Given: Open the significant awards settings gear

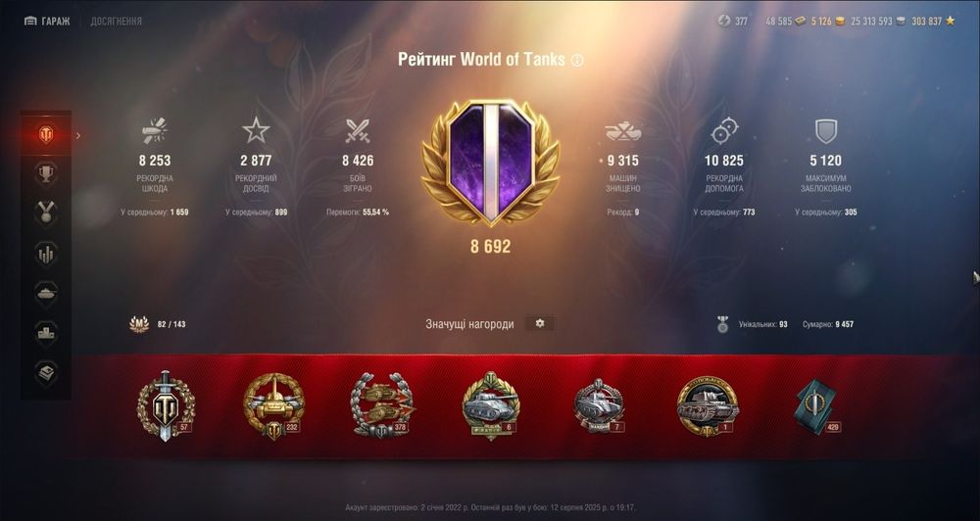Looking at the screenshot, I should 540,323.
